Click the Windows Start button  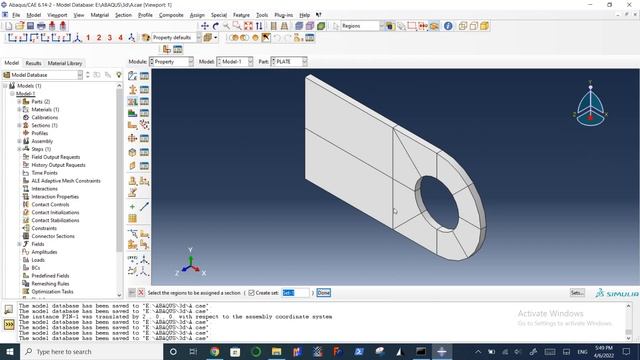pyautogui.click(x=10, y=351)
